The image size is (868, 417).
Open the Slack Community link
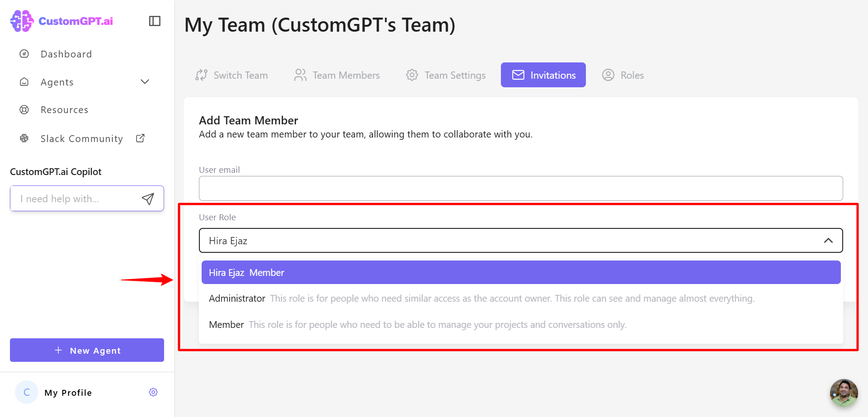point(82,139)
